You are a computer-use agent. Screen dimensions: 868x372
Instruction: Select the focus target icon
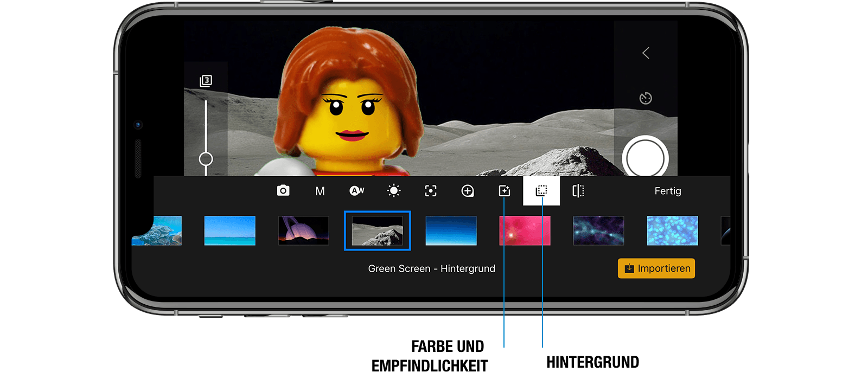431,191
